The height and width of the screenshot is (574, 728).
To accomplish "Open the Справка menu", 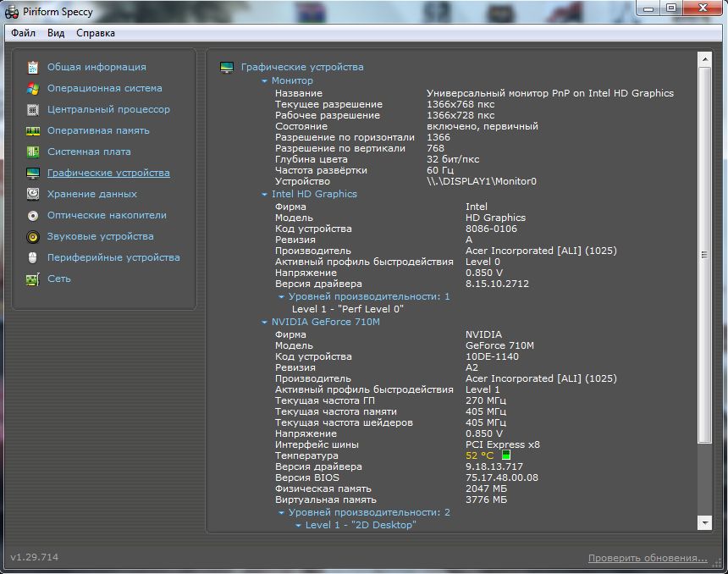I will point(96,33).
